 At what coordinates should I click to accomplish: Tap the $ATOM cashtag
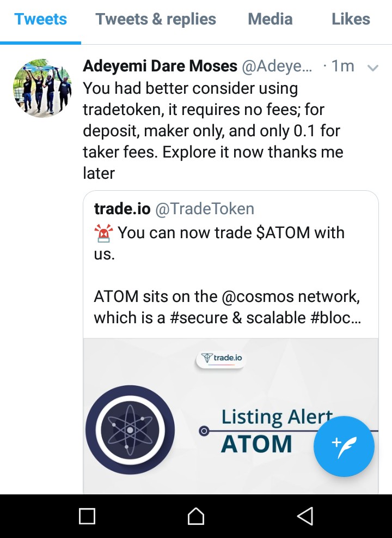[x=283, y=233]
